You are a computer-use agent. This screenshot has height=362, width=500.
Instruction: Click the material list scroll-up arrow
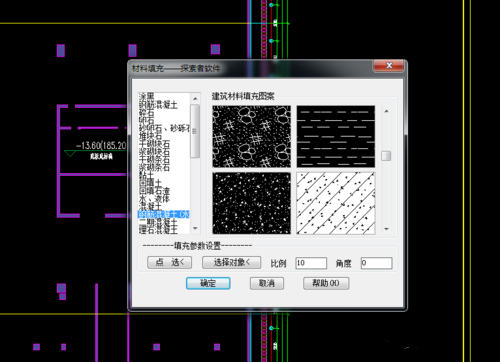[x=195, y=98]
